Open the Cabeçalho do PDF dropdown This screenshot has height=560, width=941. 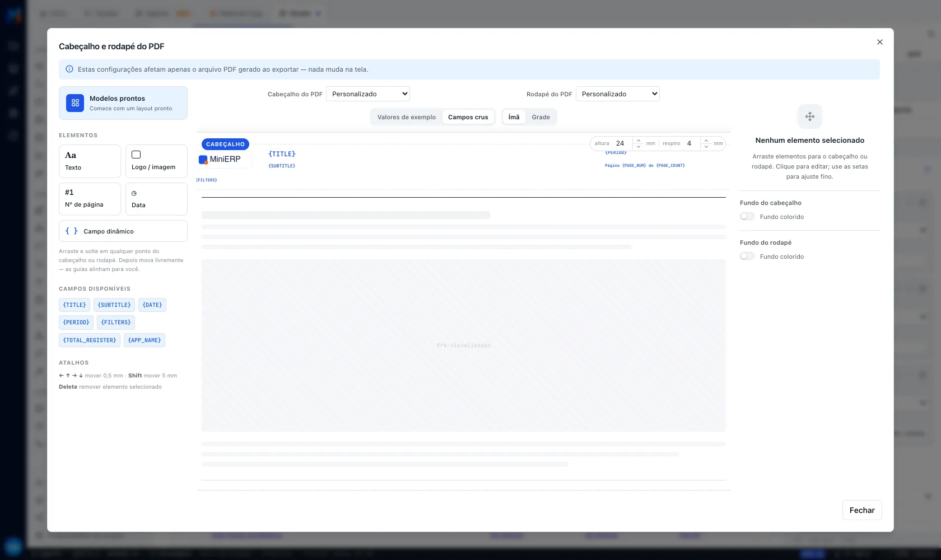point(368,94)
